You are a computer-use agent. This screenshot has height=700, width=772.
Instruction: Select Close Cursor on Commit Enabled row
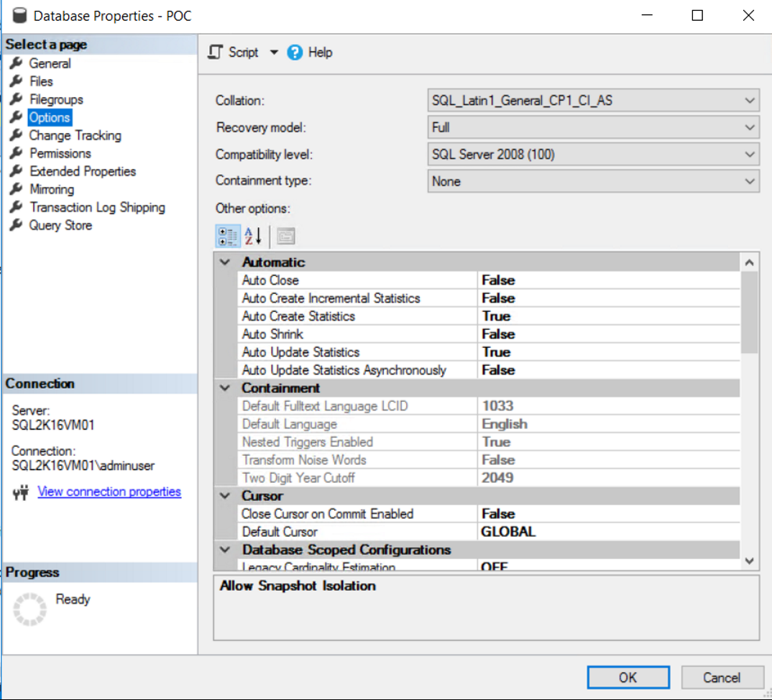(488, 514)
